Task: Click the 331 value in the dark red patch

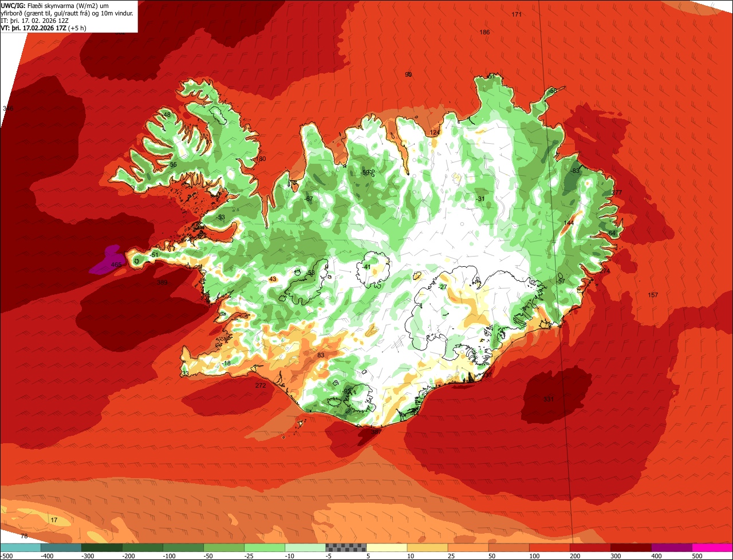Action: [549, 399]
